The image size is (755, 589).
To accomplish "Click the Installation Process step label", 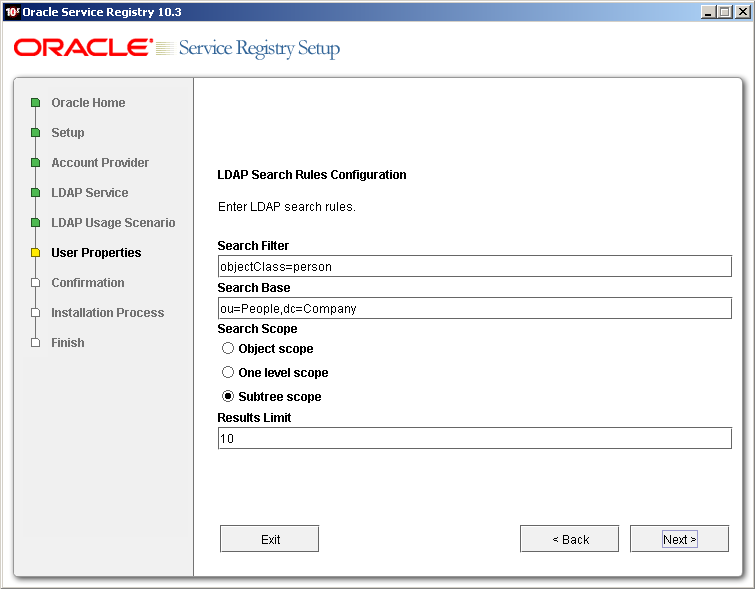I will click(107, 313).
